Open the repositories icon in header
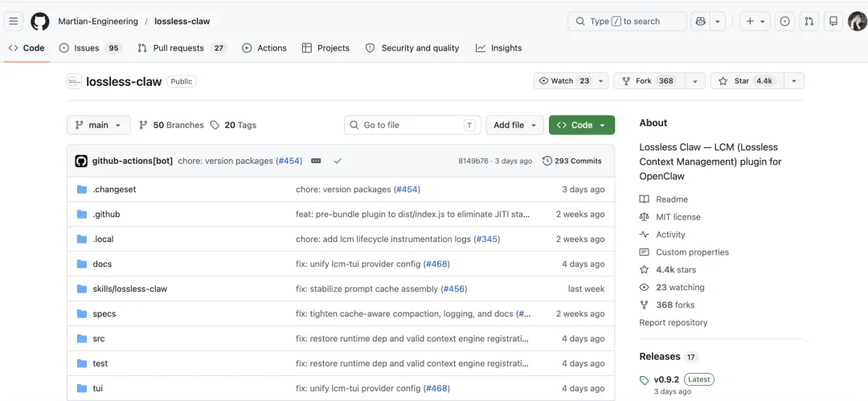This screenshot has width=868, height=401. 833,21
